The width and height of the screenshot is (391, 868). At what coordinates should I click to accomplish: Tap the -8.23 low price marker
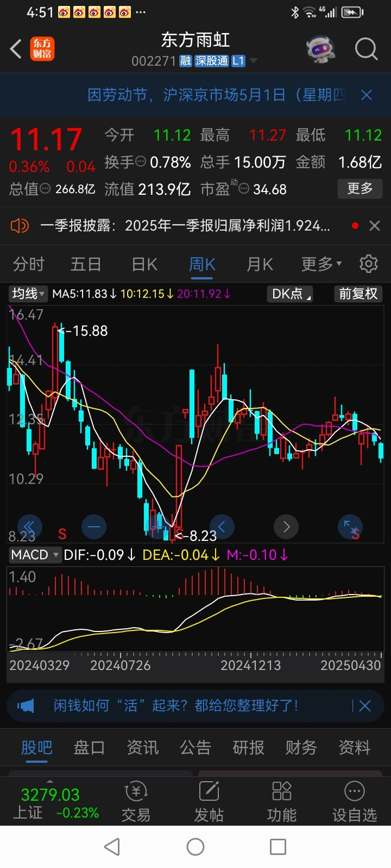195,536
